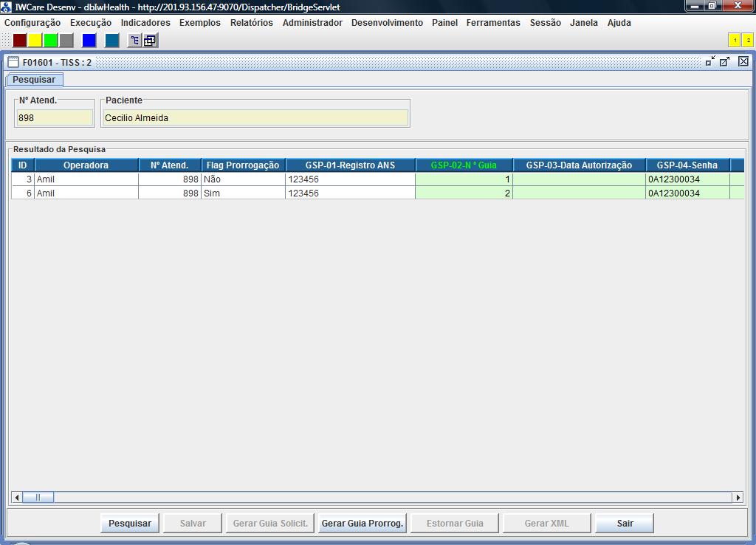Viewport: 756px width, 545px height.
Task: Open the Execução menu
Action: (x=91, y=23)
